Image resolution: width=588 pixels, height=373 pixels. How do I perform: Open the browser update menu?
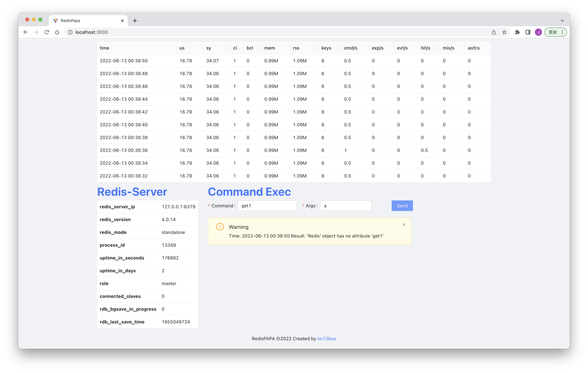556,32
